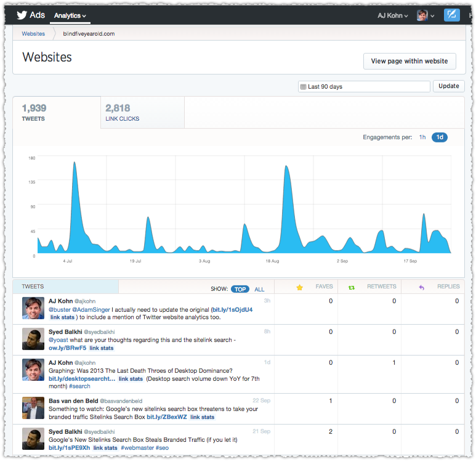Open bit.ly/1sPE9Xh link

pos(69,447)
